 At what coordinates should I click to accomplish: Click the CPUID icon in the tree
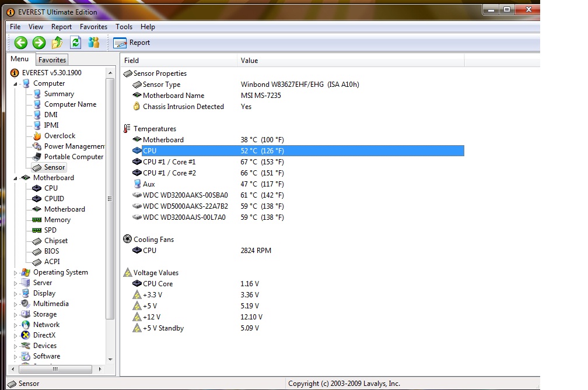(37, 199)
